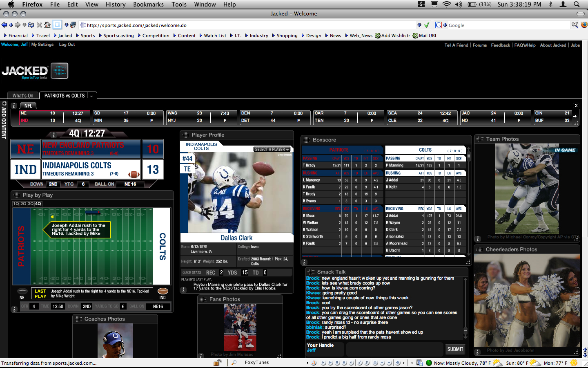The image size is (588, 368).
Task: Click the volume icon in the menu bar
Action: coord(459,4)
